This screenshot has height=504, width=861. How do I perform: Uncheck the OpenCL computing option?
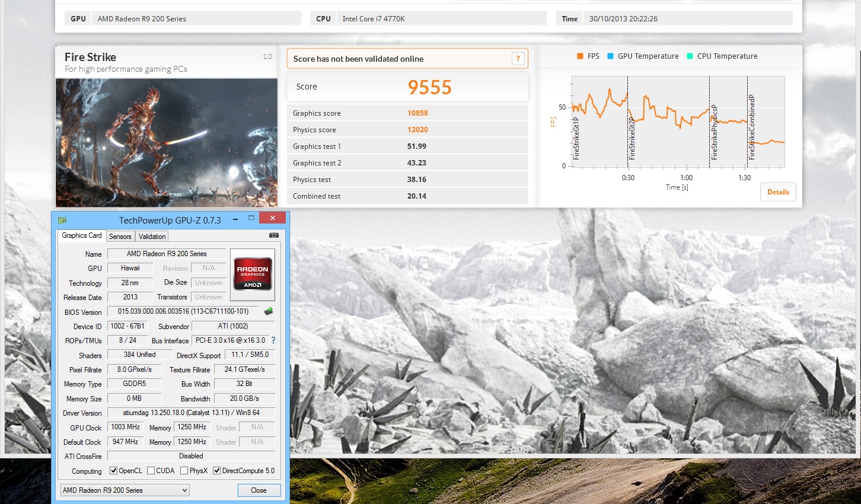(114, 470)
